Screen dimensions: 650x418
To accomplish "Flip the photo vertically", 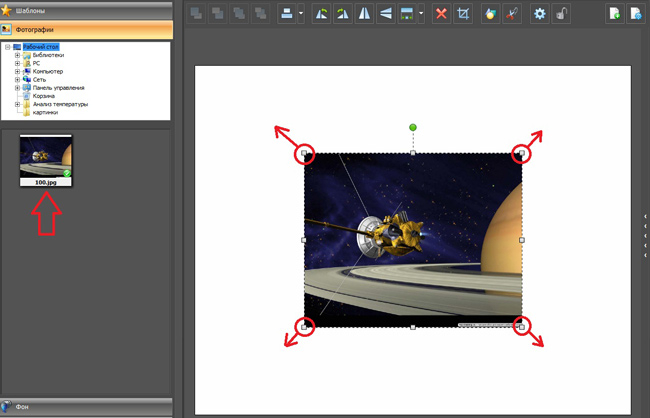I will pos(386,14).
